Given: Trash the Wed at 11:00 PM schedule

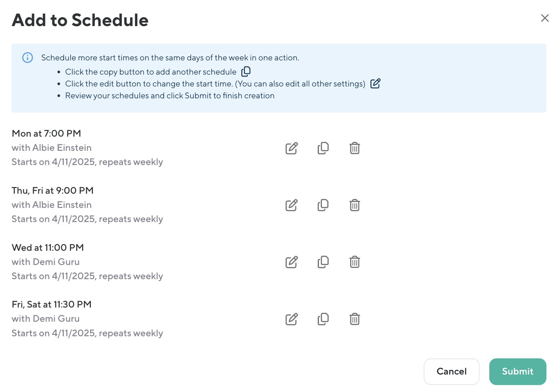Looking at the screenshot, I should click(355, 262).
